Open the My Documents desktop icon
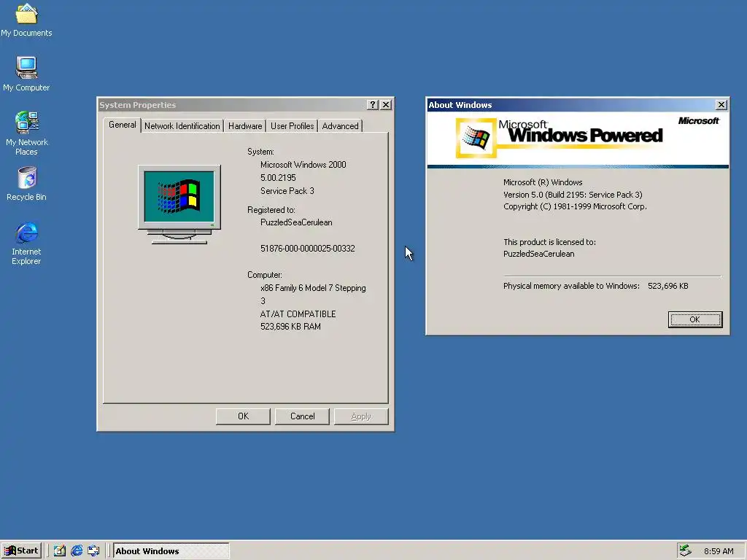 [x=26, y=19]
